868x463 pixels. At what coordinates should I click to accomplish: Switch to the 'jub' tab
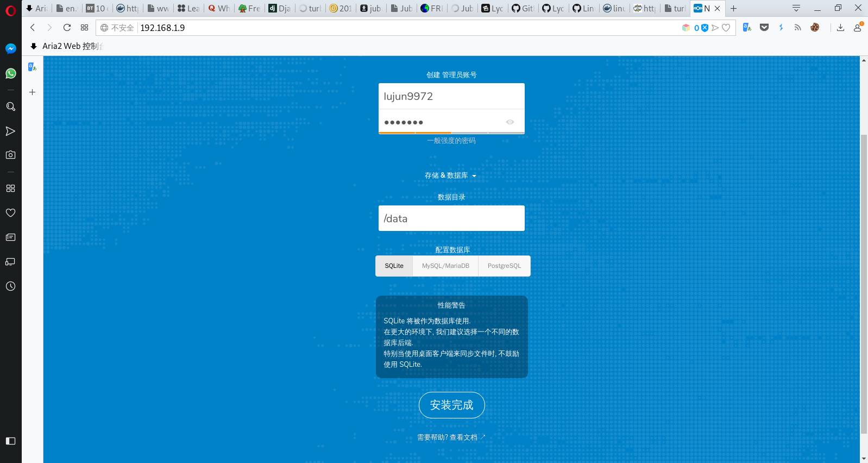coord(371,8)
